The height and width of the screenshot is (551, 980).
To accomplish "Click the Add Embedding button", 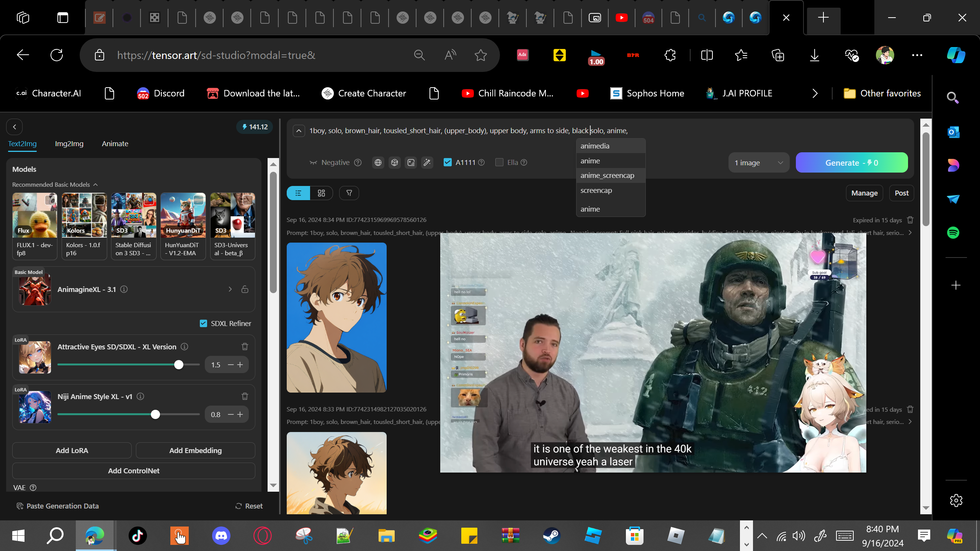I will point(196,450).
